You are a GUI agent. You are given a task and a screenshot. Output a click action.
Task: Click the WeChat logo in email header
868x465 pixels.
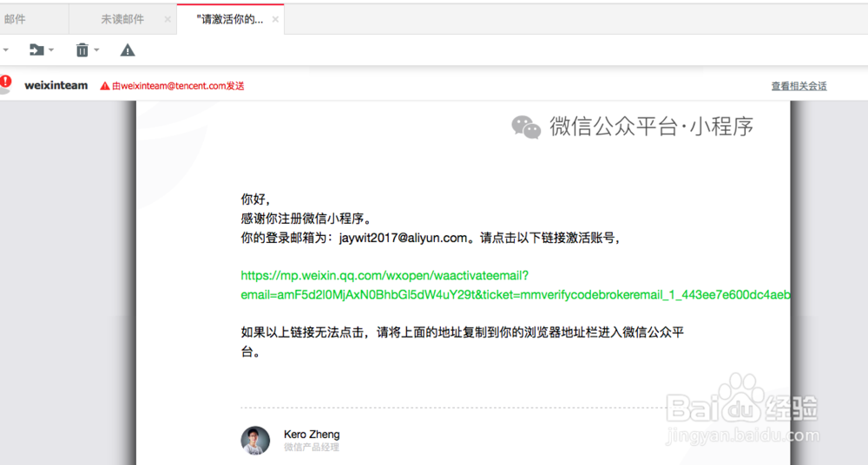tap(526, 127)
